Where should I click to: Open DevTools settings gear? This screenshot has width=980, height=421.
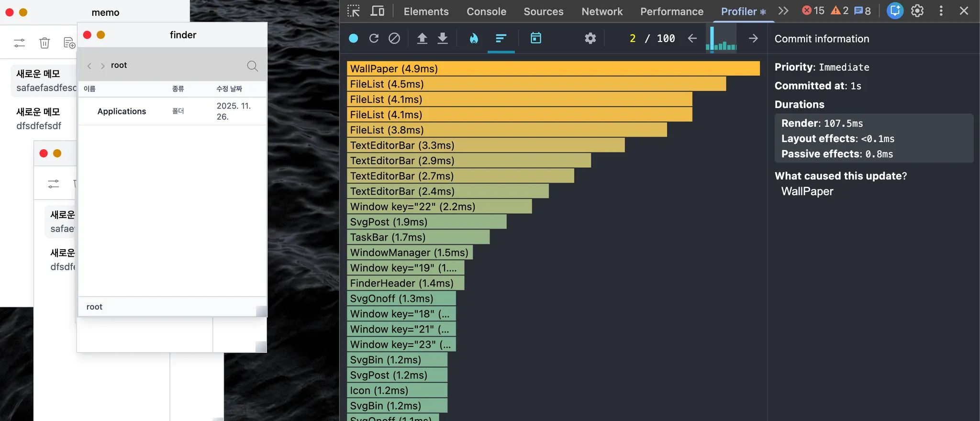tap(917, 11)
